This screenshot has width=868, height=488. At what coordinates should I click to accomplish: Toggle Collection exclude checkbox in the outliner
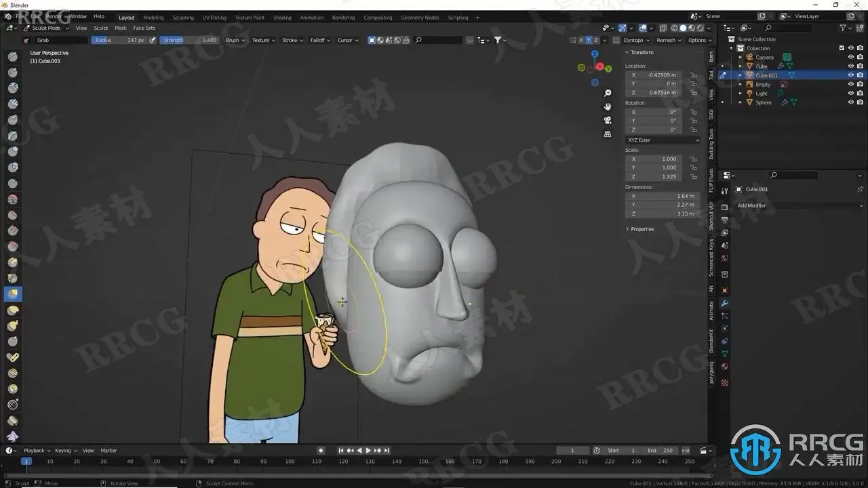click(842, 48)
